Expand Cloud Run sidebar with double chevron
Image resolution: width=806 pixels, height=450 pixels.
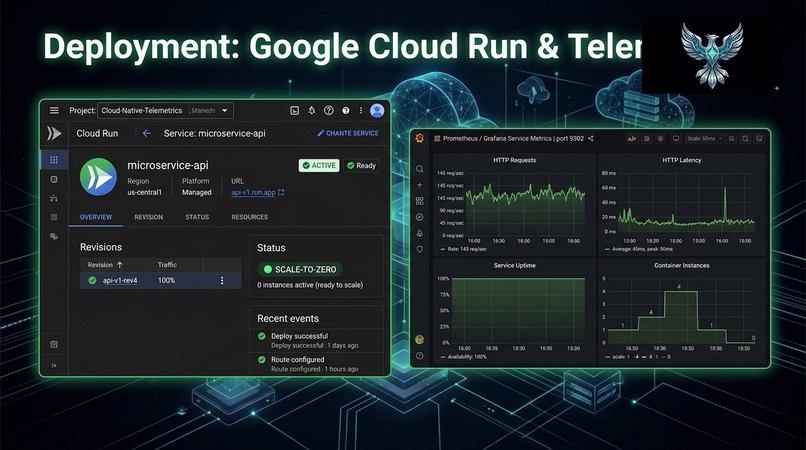pyautogui.click(x=54, y=366)
